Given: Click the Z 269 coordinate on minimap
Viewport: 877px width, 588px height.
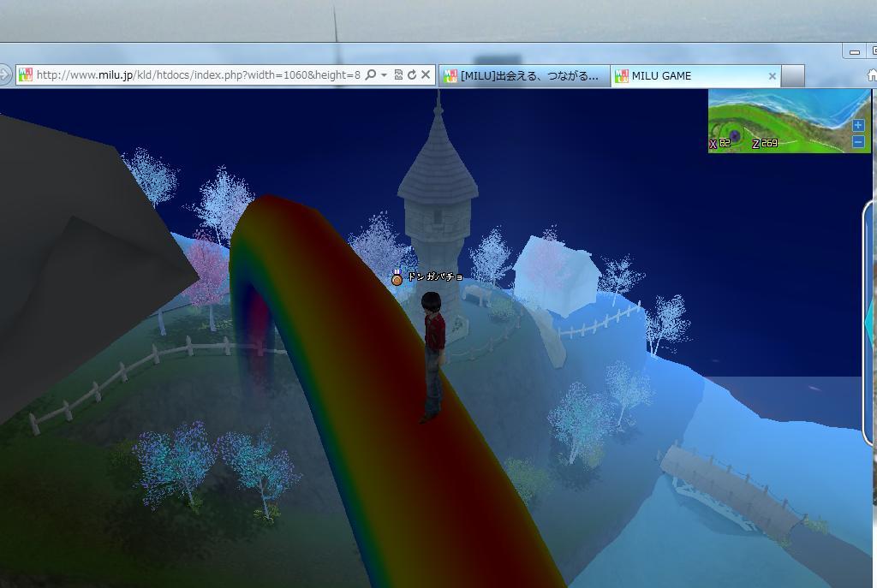Looking at the screenshot, I should click(765, 144).
